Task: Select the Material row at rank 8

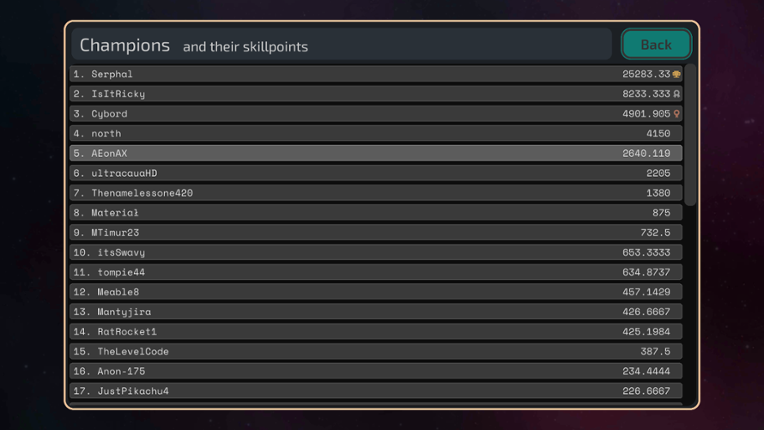Action: pyautogui.click(x=375, y=213)
